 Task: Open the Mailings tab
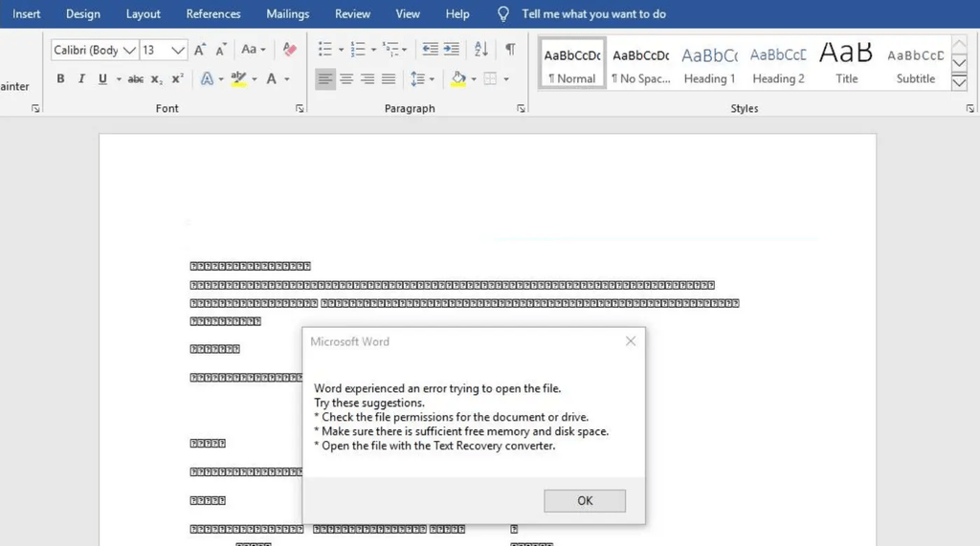(x=287, y=13)
